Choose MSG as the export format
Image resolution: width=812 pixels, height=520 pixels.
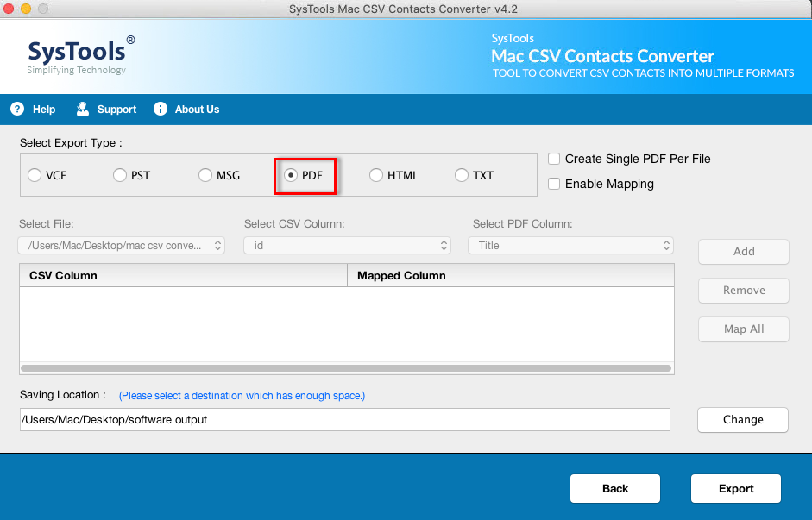click(205, 174)
